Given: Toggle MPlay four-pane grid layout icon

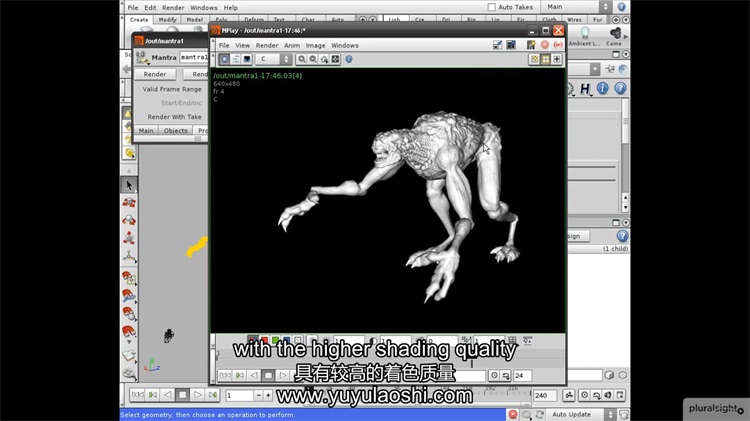Looking at the screenshot, I should click(x=545, y=59).
